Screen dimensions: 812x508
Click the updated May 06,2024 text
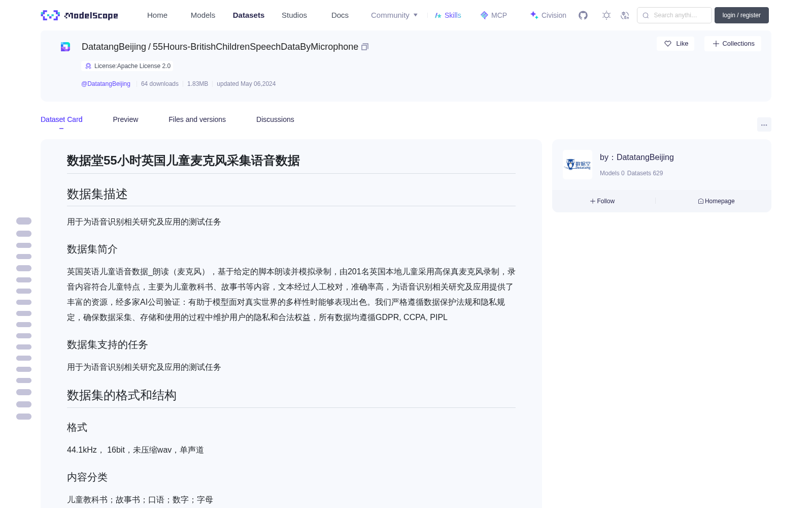pyautogui.click(x=246, y=84)
